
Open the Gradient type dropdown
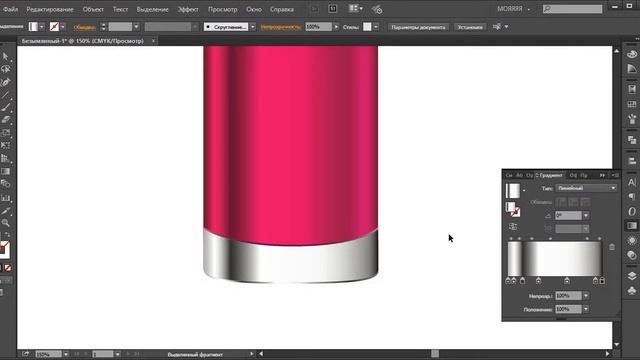(586, 188)
